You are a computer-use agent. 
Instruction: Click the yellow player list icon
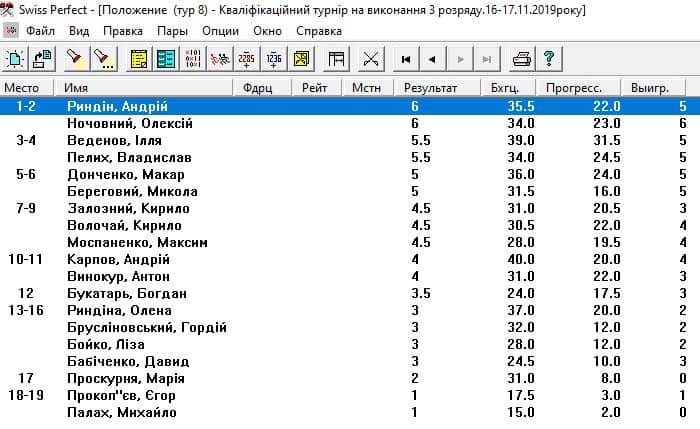pyautogui.click(x=139, y=59)
